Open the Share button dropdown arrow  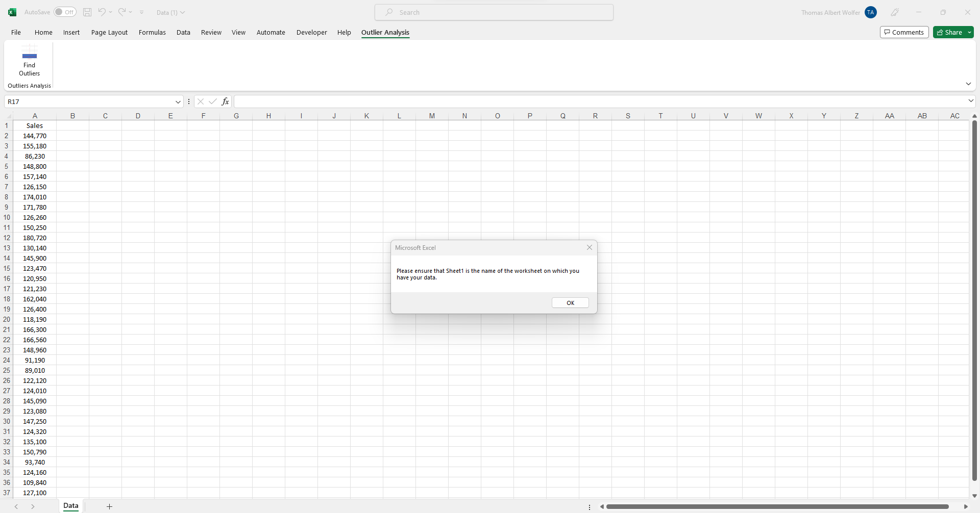point(969,33)
